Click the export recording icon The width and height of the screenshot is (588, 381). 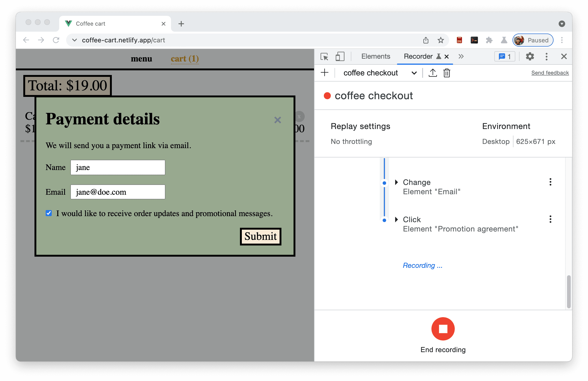click(432, 72)
